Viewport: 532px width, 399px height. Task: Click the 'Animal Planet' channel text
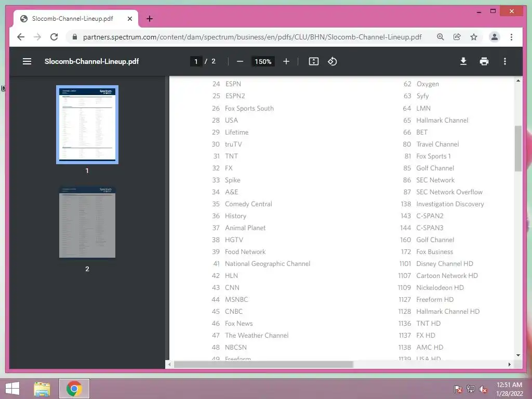click(x=245, y=228)
